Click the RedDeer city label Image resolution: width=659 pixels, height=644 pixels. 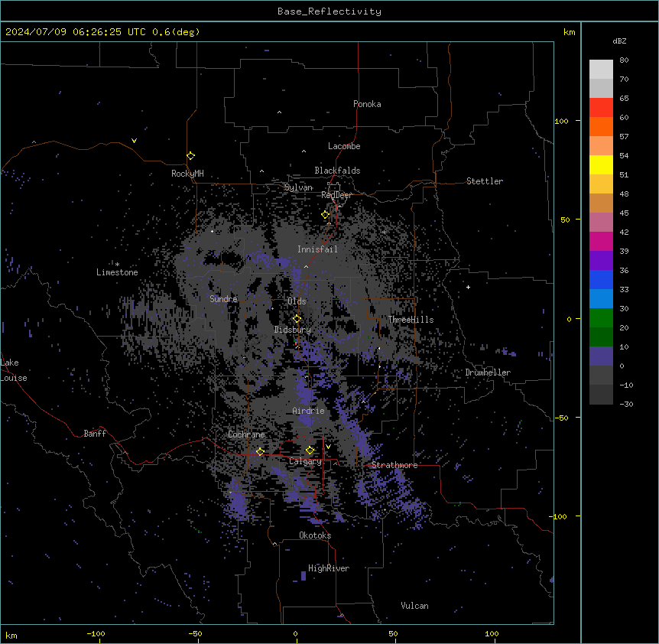336,195
